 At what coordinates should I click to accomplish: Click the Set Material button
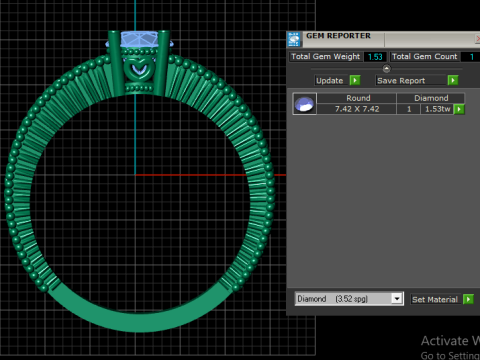tap(436, 299)
